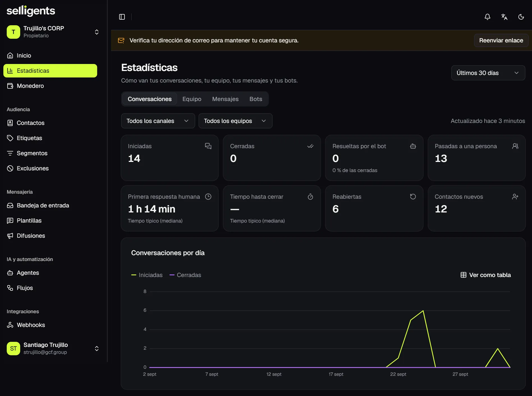Screen dimensions: 532x396
Task: Click the Tiempo hasta cerrar timer icon
Action: [310, 196]
